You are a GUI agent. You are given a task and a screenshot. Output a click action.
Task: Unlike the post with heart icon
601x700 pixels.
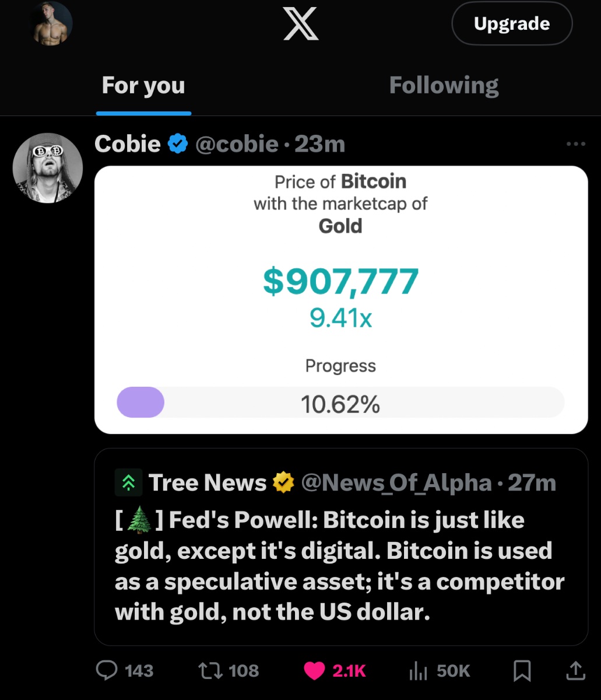315,671
